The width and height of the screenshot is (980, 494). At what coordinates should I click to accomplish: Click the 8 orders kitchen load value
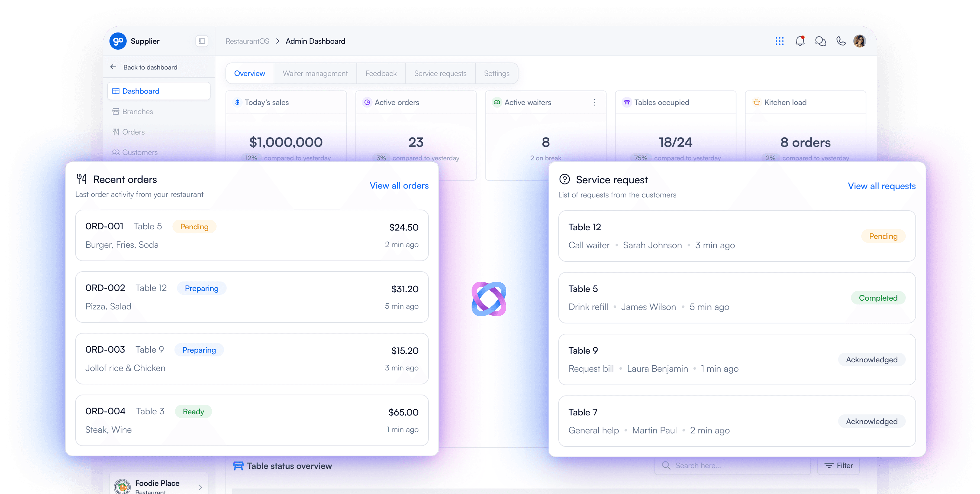pos(805,142)
